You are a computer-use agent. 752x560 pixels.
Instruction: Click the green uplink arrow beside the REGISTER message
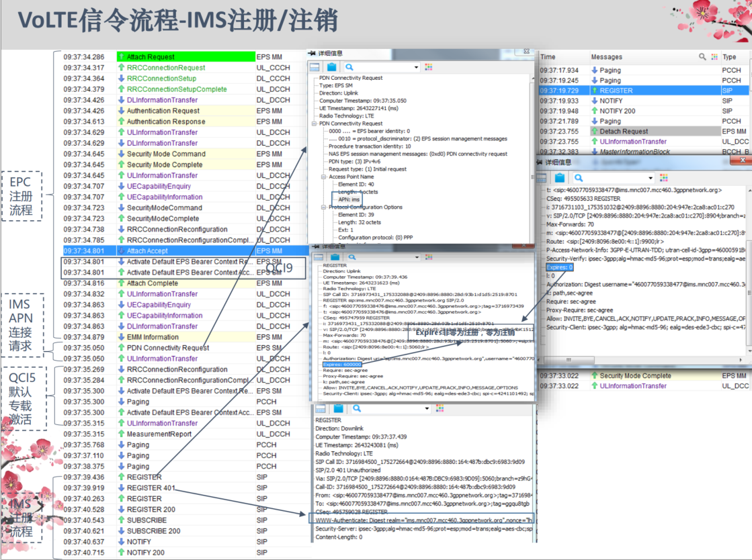tap(595, 90)
